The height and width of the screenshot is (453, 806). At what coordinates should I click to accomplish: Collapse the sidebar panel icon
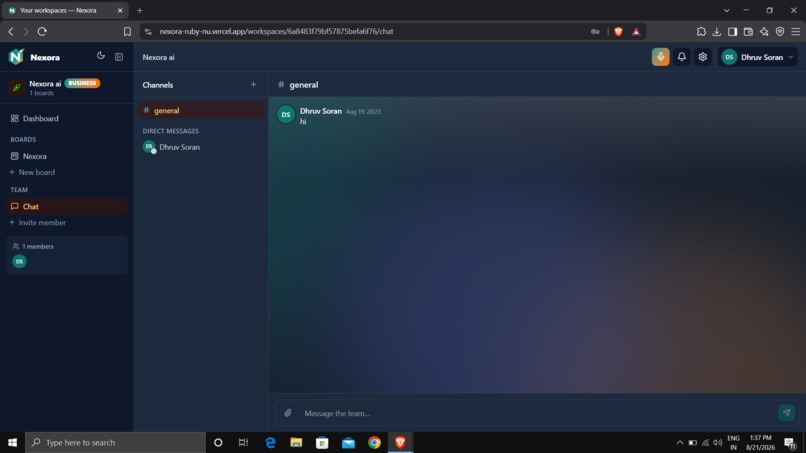119,57
